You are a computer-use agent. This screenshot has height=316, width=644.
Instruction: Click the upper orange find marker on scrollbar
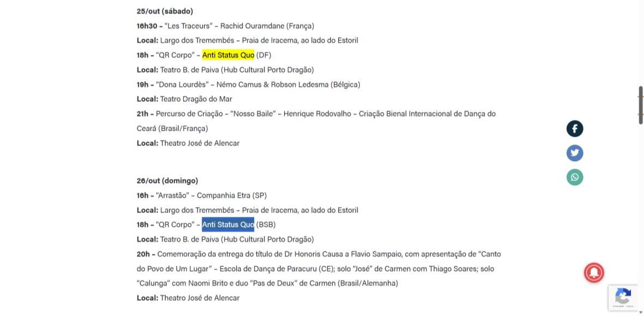641,97
